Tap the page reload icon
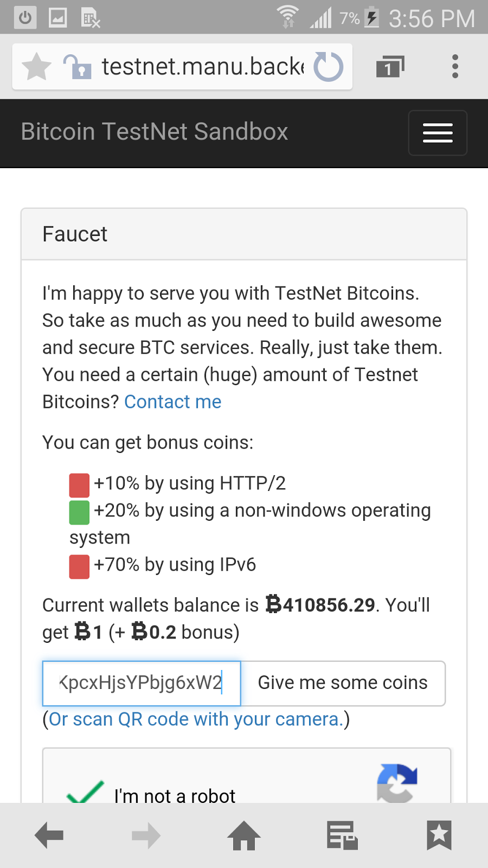488x868 pixels. [329, 67]
